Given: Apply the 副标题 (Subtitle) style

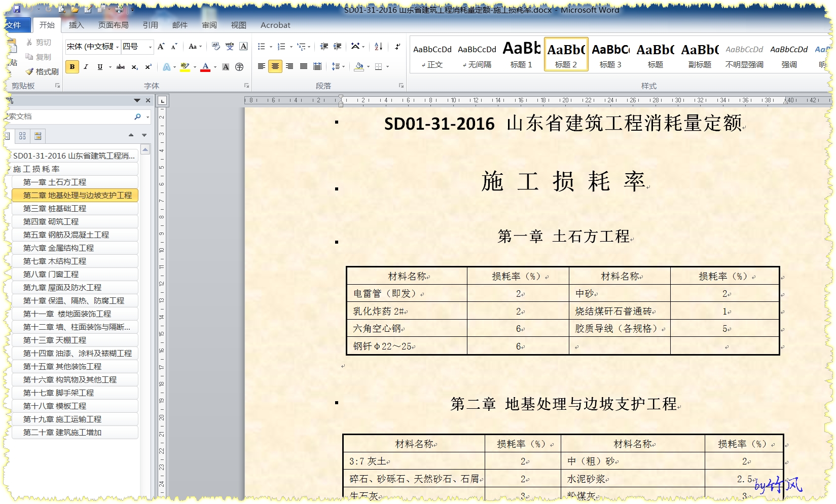Looking at the screenshot, I should [700, 54].
